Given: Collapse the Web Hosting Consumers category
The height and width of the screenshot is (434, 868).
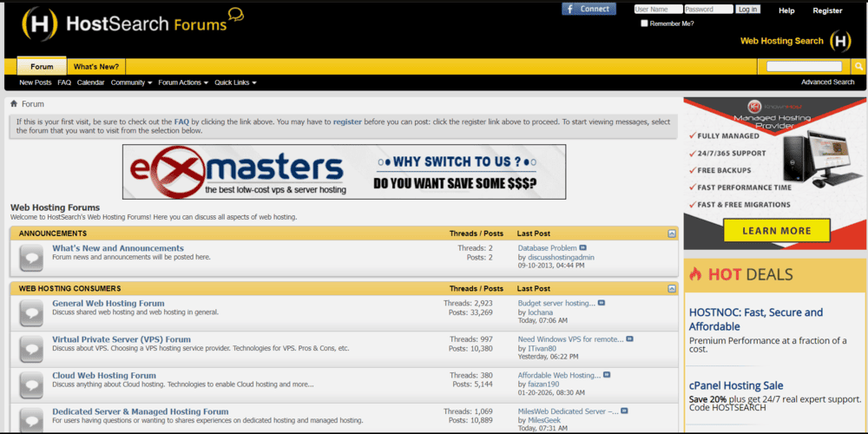Looking at the screenshot, I should 672,288.
